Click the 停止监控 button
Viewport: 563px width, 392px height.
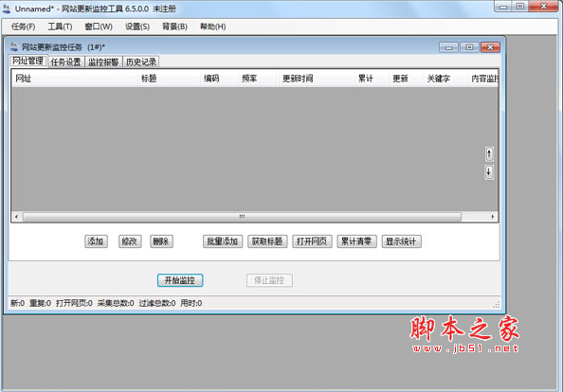coord(269,280)
